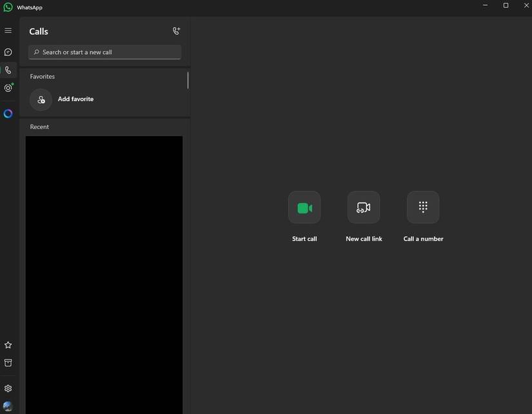Click the Call a number text label
532x414 pixels.
(x=423, y=239)
